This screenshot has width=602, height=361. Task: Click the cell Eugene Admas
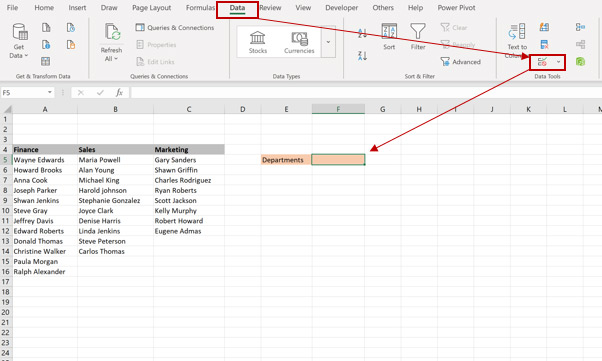[x=189, y=231]
